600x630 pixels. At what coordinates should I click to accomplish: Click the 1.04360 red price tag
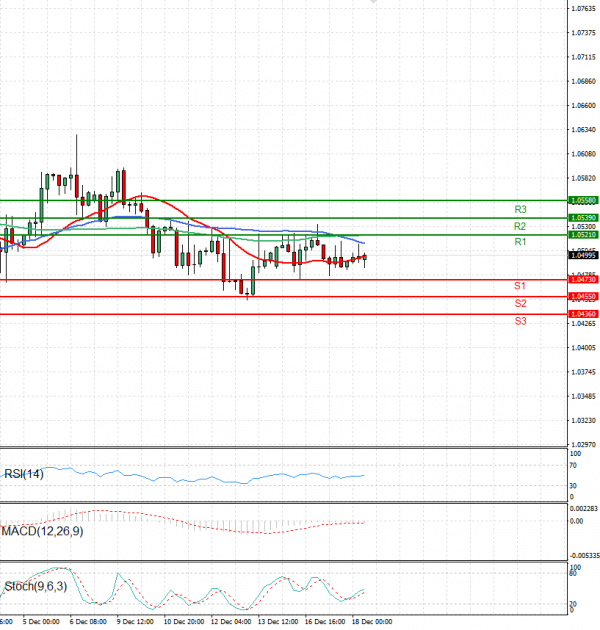coord(583,314)
